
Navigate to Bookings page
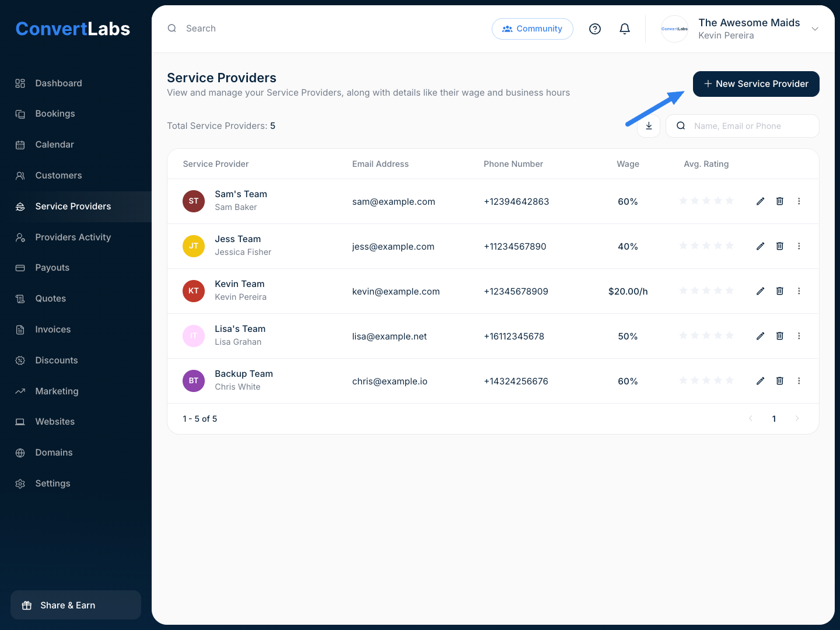tap(55, 114)
